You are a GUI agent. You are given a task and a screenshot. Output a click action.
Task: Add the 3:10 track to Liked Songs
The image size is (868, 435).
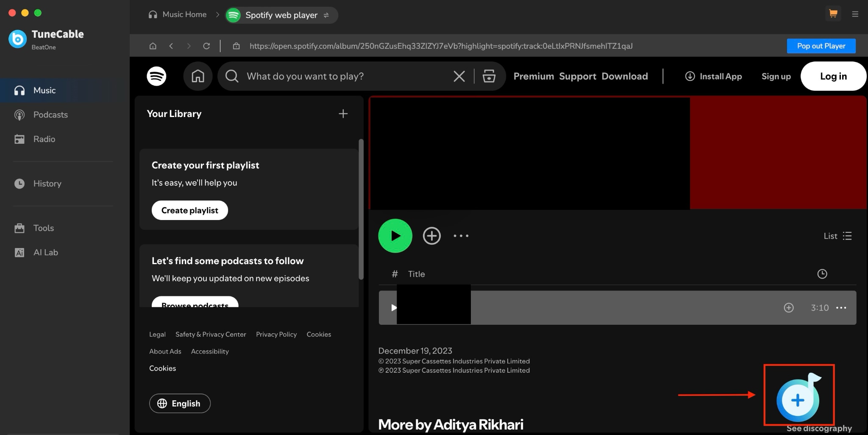(x=788, y=308)
